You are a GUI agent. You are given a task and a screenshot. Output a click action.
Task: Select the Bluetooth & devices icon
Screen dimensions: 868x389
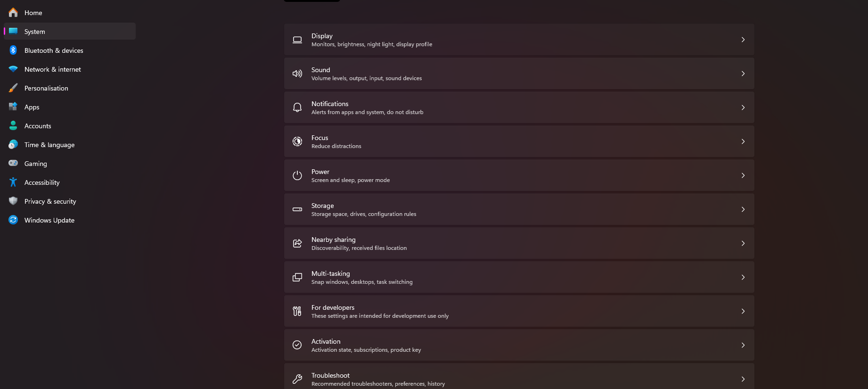[13, 50]
